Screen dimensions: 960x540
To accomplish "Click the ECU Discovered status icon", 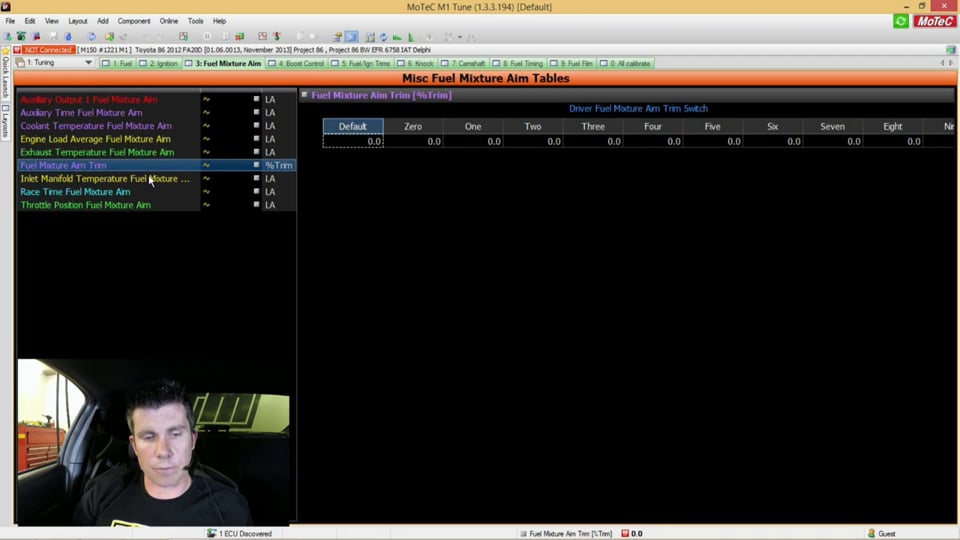I will coord(211,533).
